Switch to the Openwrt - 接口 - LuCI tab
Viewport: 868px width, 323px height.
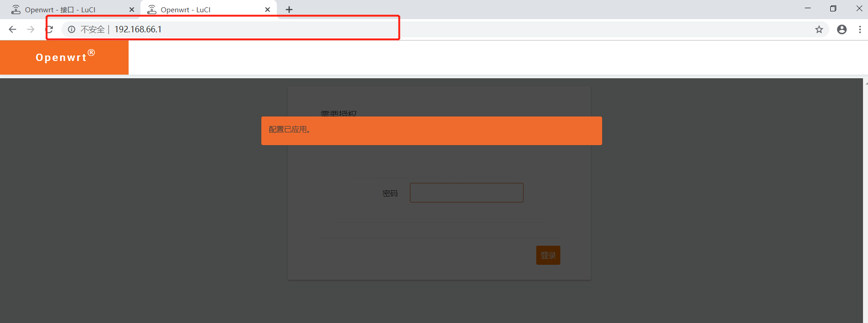pos(70,10)
